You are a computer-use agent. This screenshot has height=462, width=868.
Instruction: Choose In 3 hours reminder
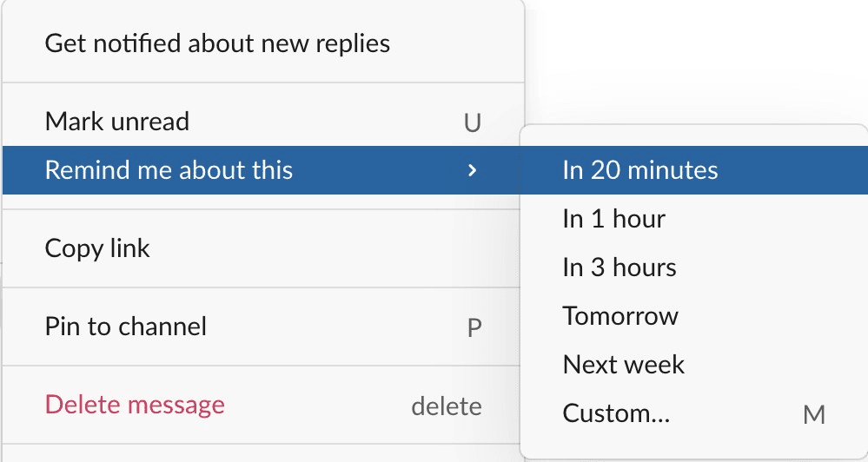tap(694, 267)
